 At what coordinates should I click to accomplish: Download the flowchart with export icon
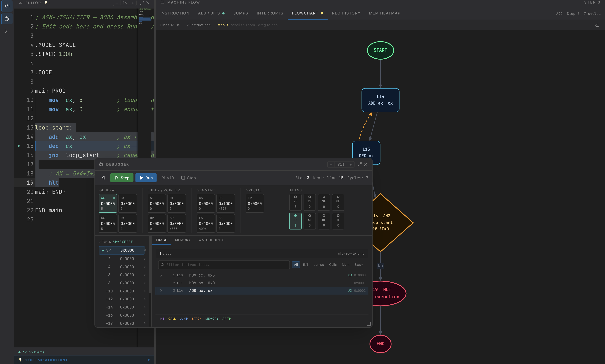point(597,25)
